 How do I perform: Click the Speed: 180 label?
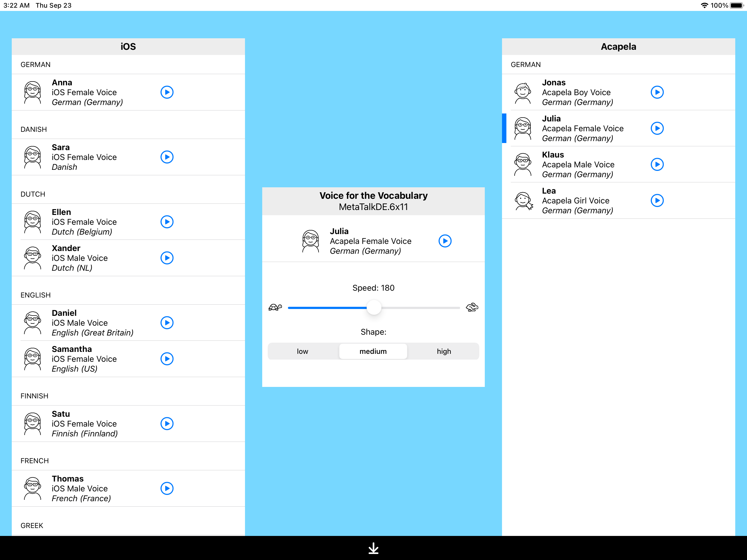(373, 288)
